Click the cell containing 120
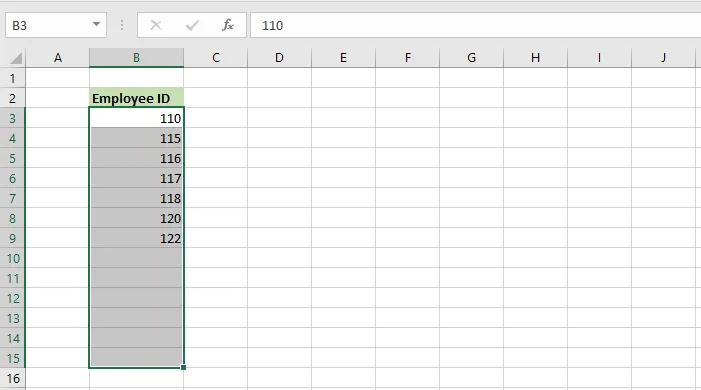Viewport: 701px width, 390px height. pos(136,218)
